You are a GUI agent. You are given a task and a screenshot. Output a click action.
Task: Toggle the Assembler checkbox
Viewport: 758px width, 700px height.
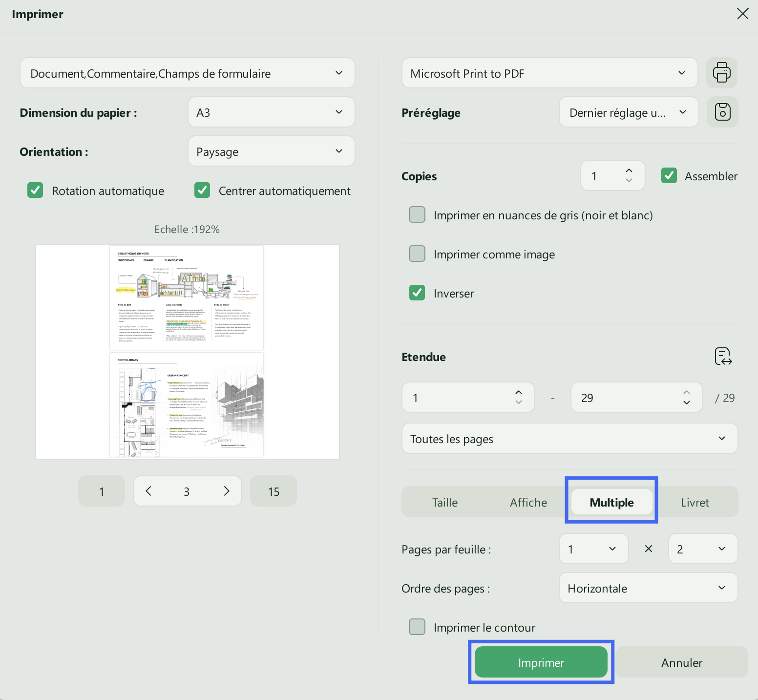pos(669,175)
